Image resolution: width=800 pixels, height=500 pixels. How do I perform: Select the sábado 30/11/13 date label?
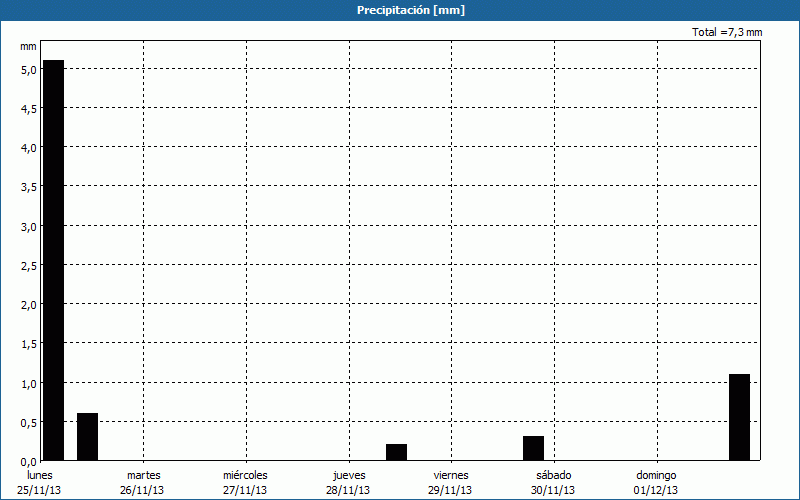[553, 482]
